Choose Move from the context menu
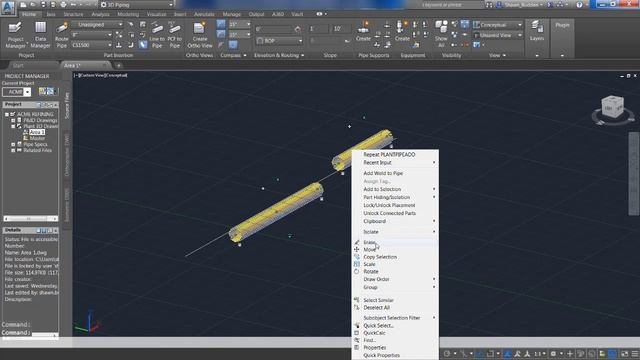This screenshot has height=360, width=640. coord(396,249)
